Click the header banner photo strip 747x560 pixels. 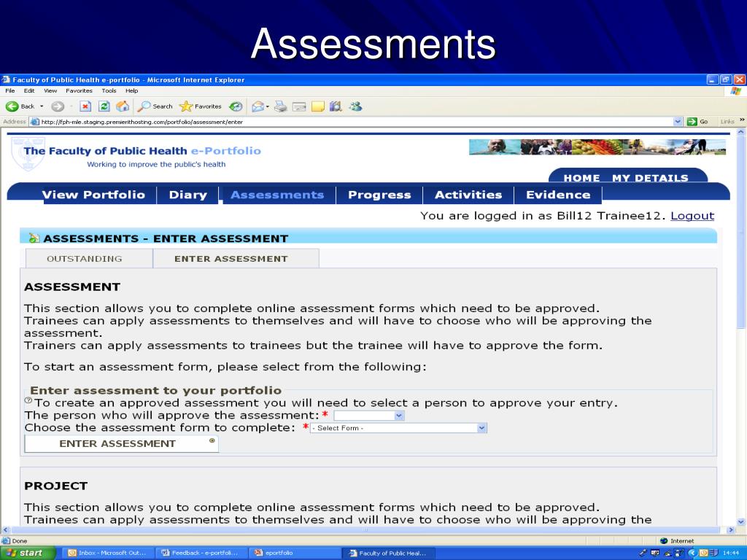click(x=597, y=147)
